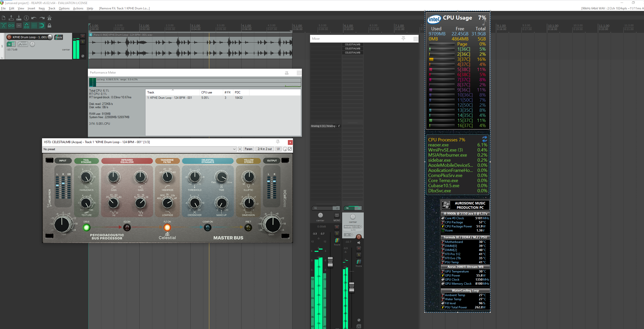Arm the KPHE Drum Loop track record button
Image resolution: width=644 pixels, height=329 pixels.
coord(9,37)
